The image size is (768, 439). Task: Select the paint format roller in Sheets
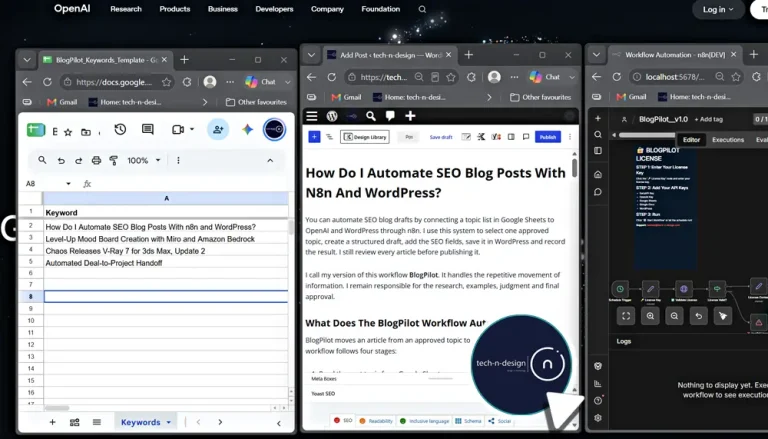(114, 160)
